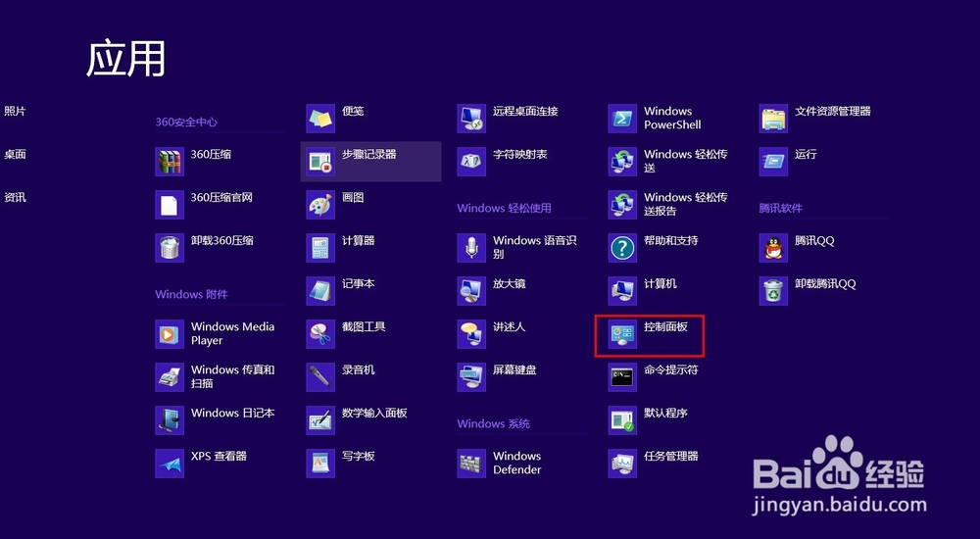This screenshot has width=980, height=539.
Task: Launch the Windows 语音识别 microphone icon
Action: [x=471, y=248]
